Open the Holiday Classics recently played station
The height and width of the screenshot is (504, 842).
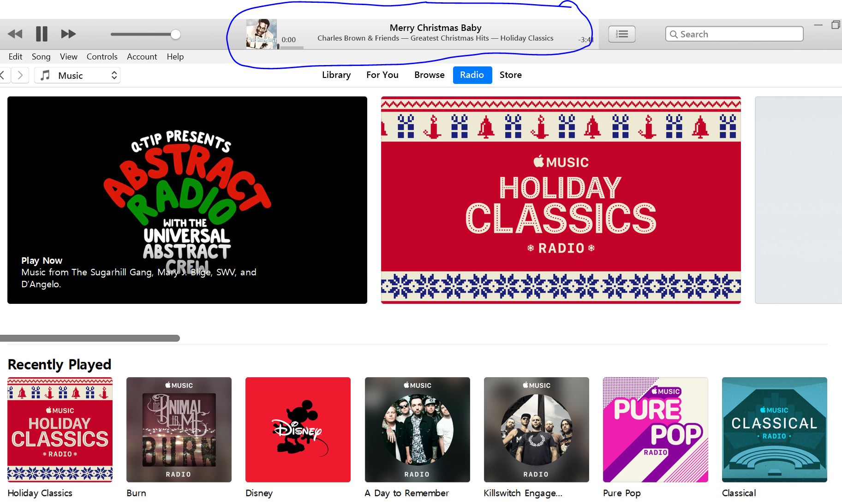tap(60, 430)
